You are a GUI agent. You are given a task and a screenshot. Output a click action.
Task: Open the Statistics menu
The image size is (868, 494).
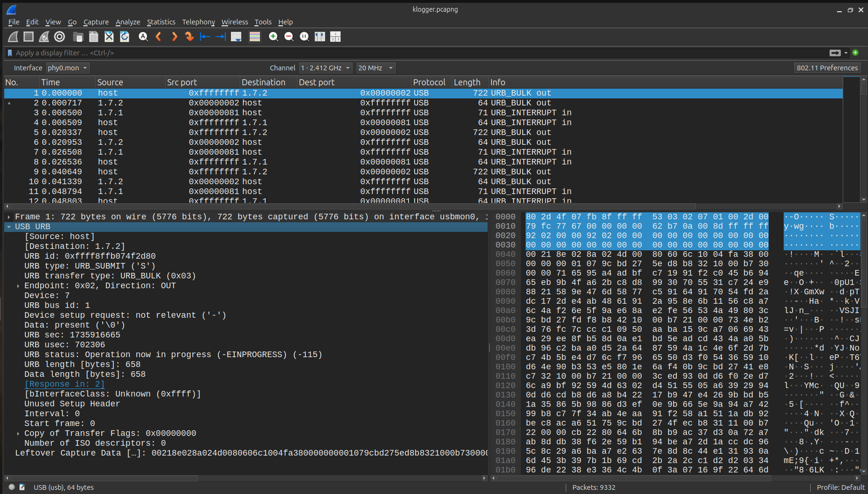pos(161,22)
